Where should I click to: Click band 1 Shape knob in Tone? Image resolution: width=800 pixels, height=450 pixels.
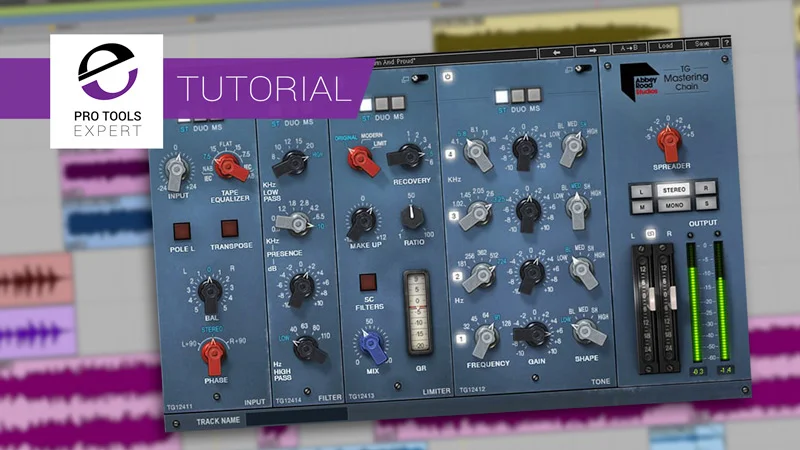[587, 332]
